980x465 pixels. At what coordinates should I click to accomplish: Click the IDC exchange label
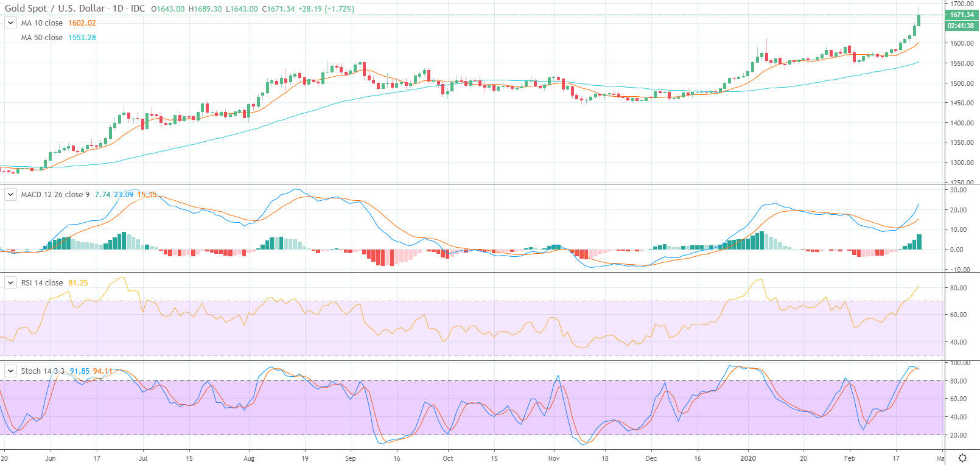pyautogui.click(x=138, y=9)
